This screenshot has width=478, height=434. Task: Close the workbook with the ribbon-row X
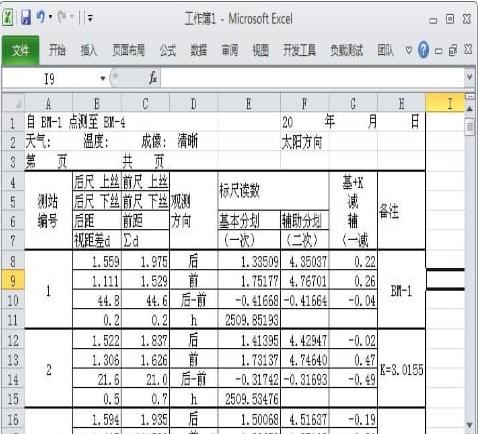(x=468, y=50)
